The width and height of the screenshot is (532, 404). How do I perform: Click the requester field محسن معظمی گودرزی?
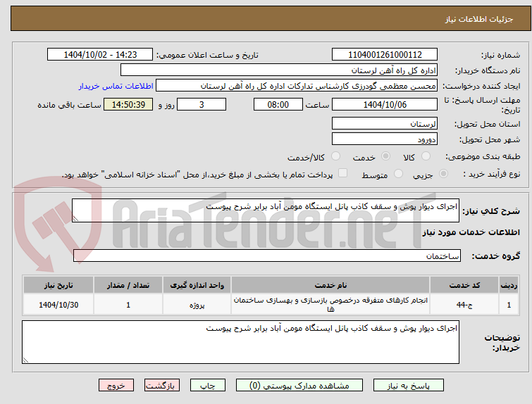point(297,85)
